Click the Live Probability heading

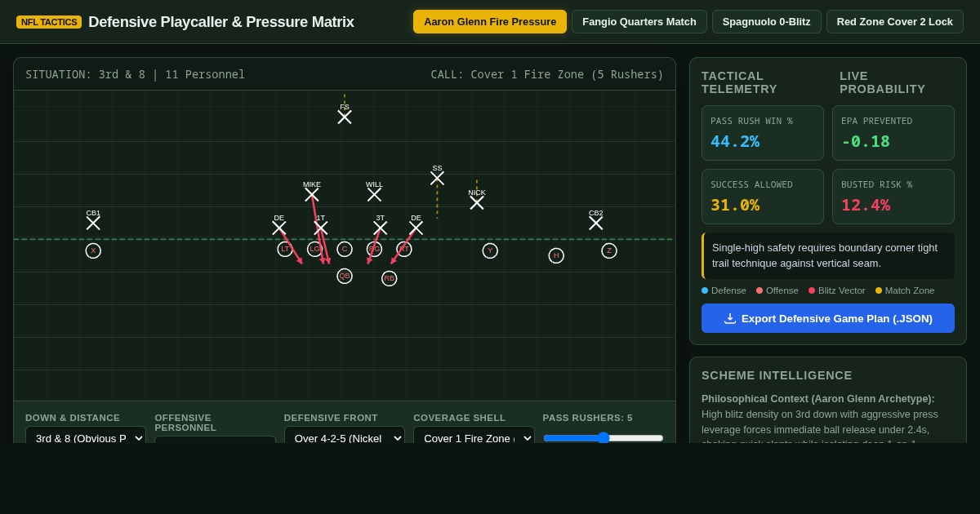[x=883, y=82]
